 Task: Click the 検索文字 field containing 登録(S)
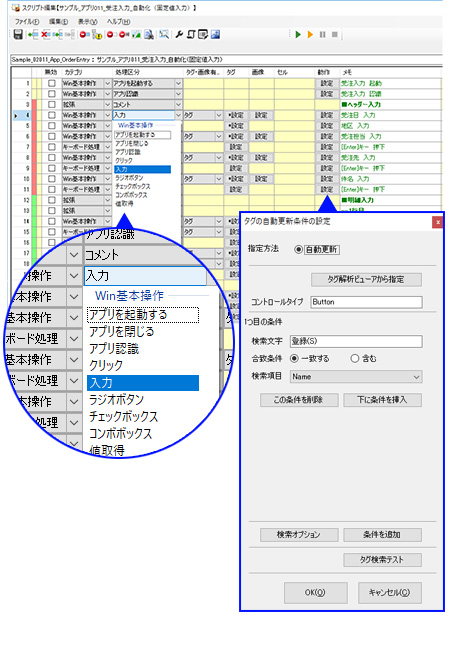pyautogui.click(x=356, y=341)
